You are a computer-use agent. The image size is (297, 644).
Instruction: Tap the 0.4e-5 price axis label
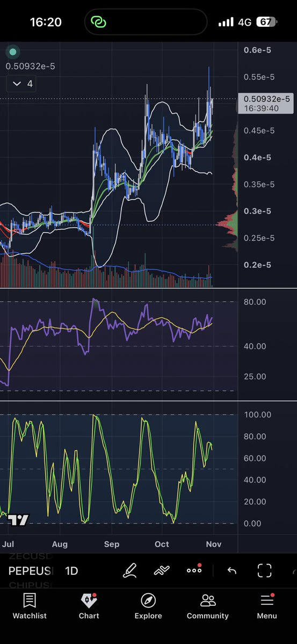[x=257, y=157]
